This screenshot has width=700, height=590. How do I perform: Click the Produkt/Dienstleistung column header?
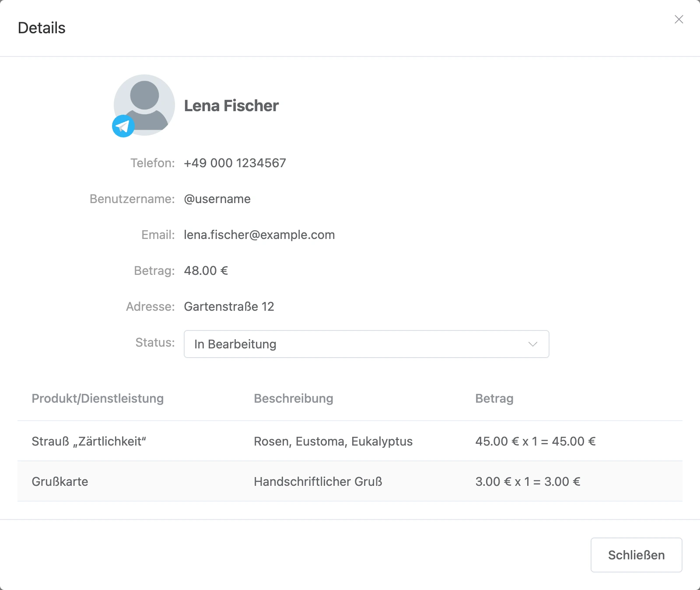98,399
